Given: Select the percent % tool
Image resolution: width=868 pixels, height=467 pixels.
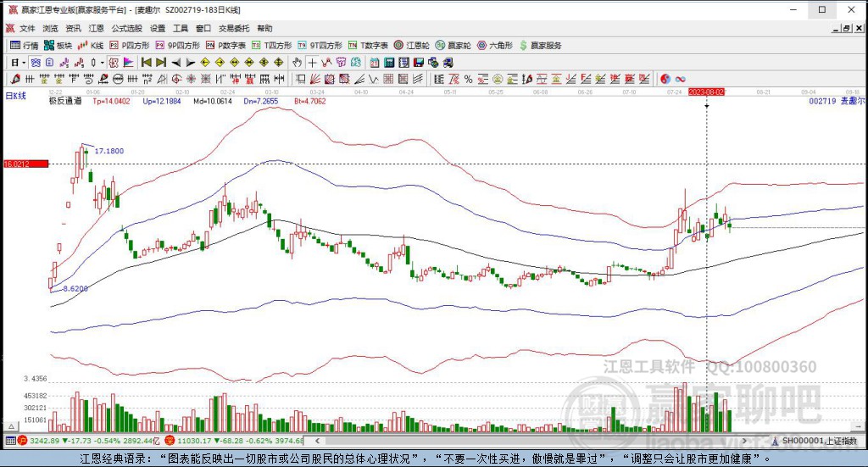Looking at the screenshot, I should [x=468, y=79].
